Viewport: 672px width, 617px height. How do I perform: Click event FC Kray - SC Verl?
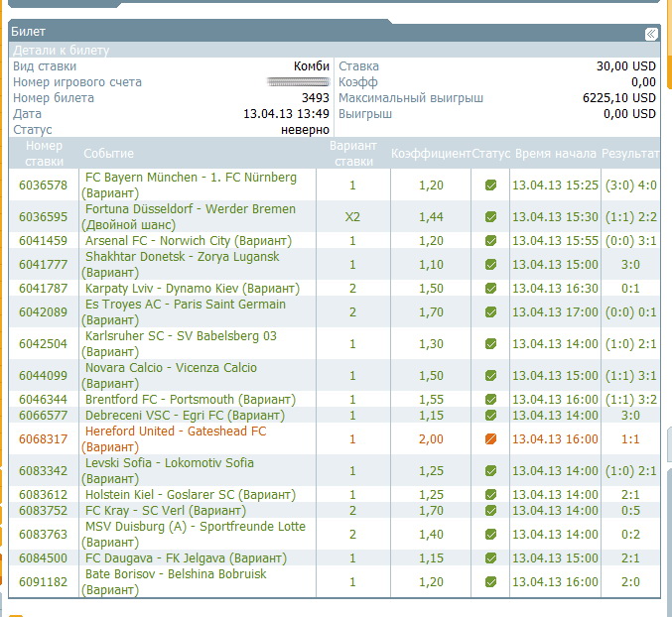pyautogui.click(x=166, y=511)
